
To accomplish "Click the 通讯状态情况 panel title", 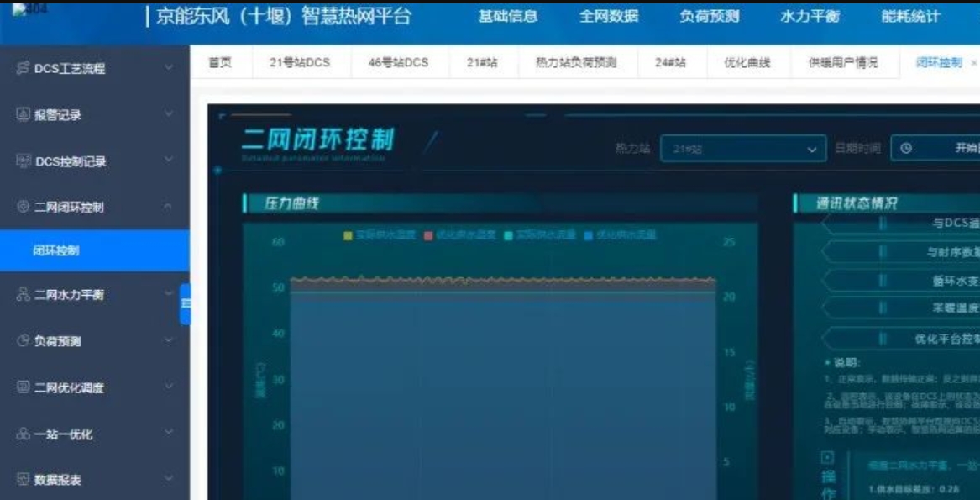I will tap(856, 204).
